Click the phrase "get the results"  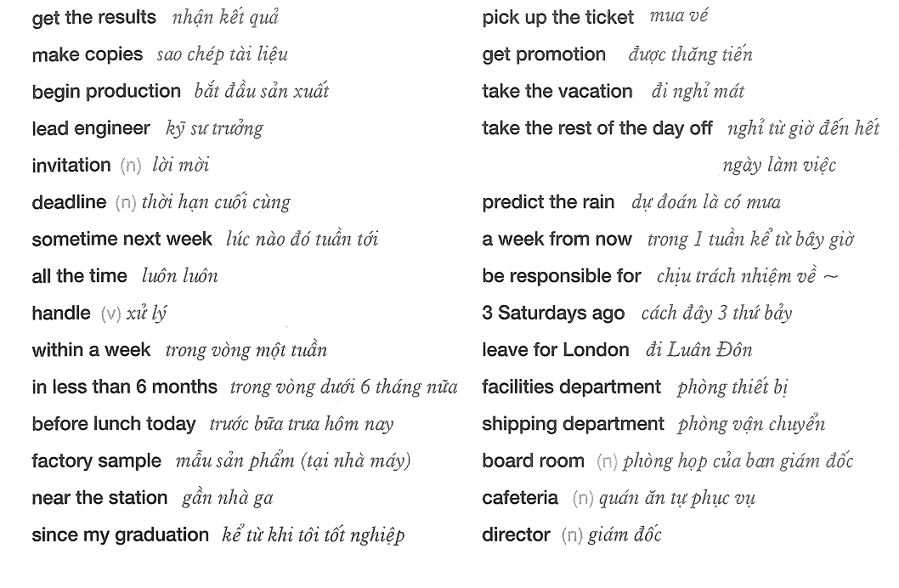(94, 18)
